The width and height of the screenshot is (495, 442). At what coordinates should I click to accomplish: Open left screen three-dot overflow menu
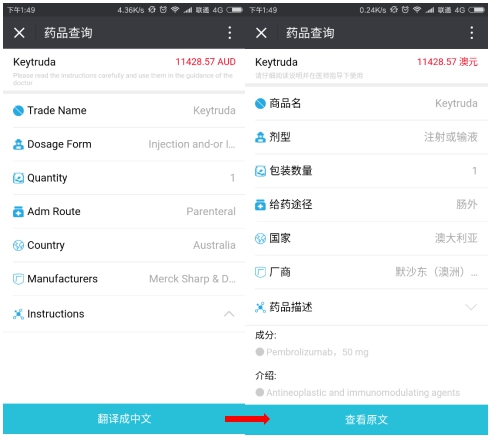tap(230, 33)
